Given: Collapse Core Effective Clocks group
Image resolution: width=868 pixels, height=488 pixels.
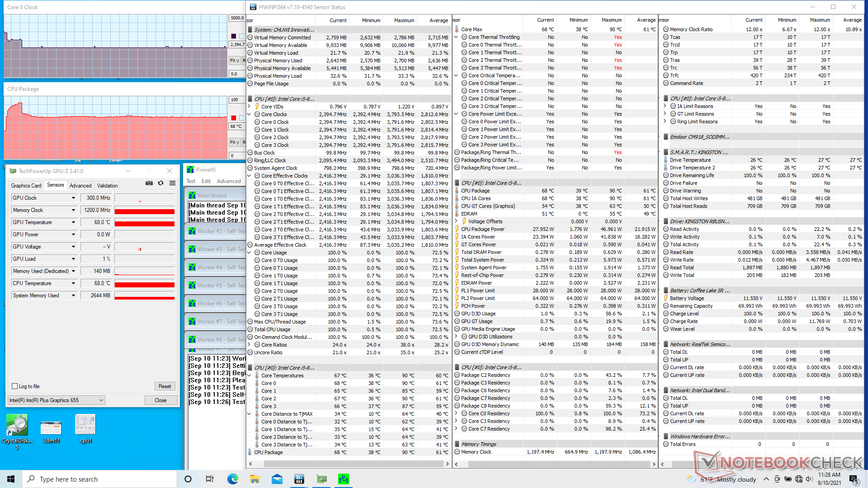Looking at the screenshot, I should (249, 176).
